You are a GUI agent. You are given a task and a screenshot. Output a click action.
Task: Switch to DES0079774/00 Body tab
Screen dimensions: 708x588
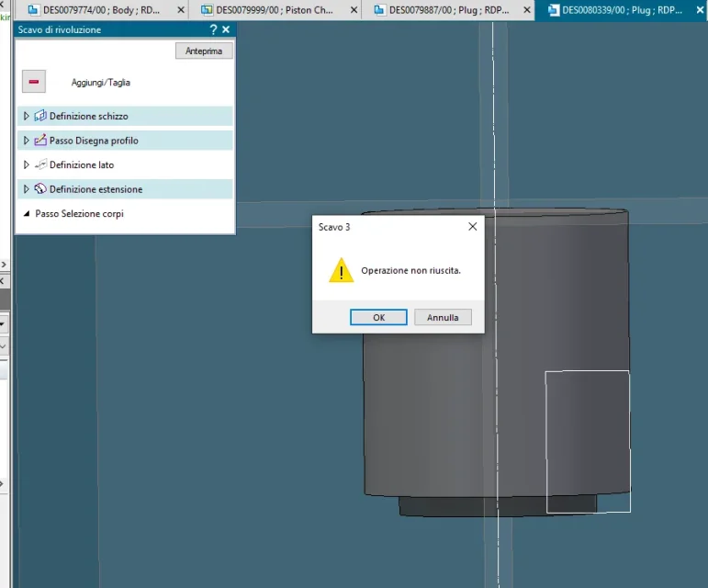point(102,10)
